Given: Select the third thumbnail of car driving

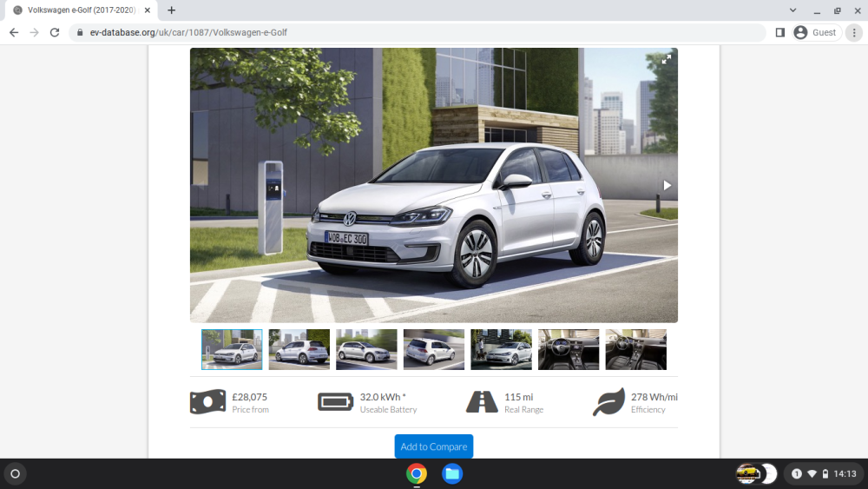Looking at the screenshot, I should [366, 349].
